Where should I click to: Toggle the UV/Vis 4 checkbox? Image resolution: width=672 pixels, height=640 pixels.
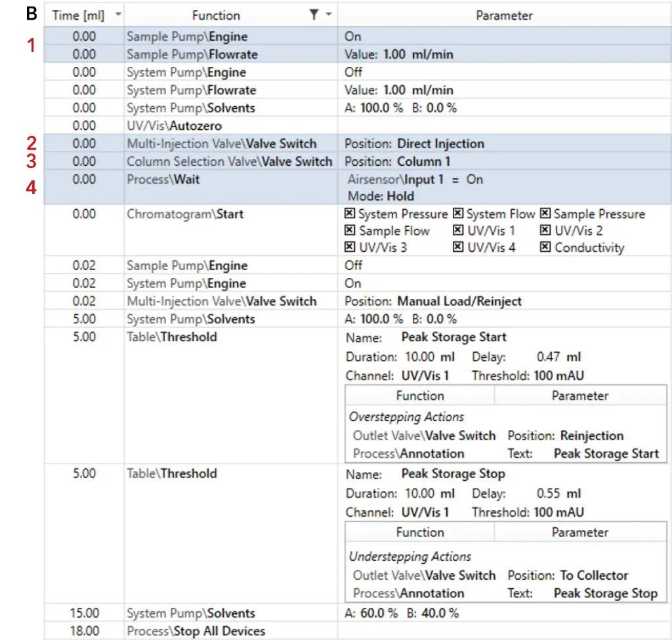[459, 248]
